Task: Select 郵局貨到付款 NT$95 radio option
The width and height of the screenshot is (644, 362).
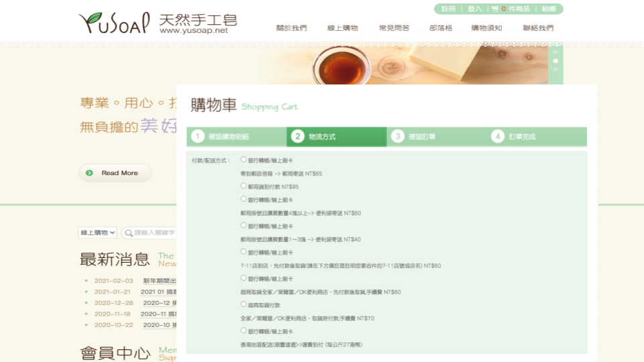Action: (x=244, y=186)
